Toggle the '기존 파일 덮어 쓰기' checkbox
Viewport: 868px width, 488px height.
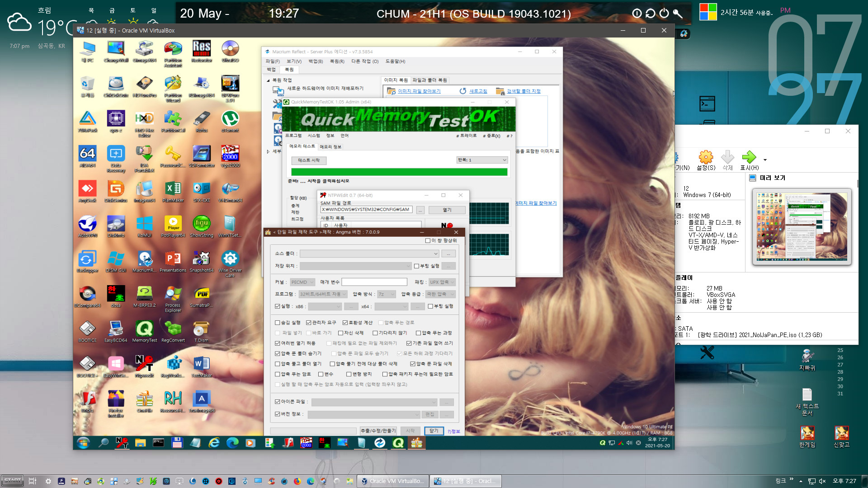(x=409, y=343)
